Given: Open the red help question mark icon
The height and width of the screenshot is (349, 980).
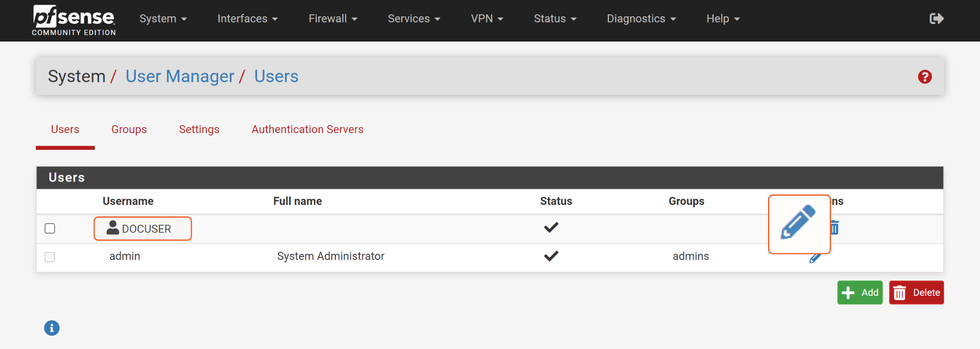Looking at the screenshot, I should (x=924, y=77).
